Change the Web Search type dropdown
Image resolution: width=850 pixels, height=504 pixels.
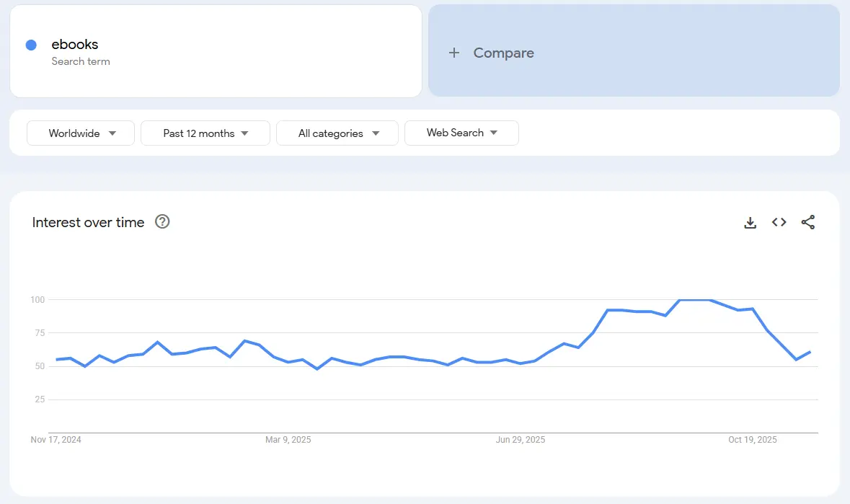pyautogui.click(x=461, y=133)
